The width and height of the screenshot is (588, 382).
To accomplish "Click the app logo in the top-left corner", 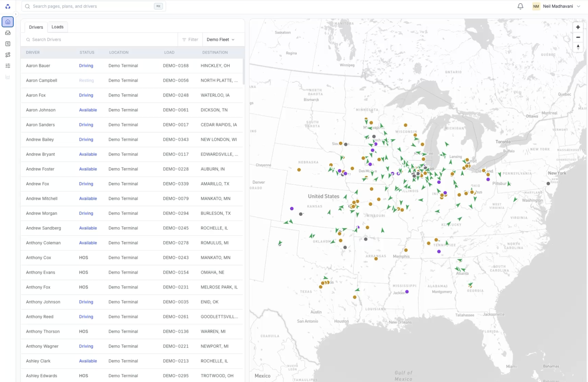I will (8, 6).
